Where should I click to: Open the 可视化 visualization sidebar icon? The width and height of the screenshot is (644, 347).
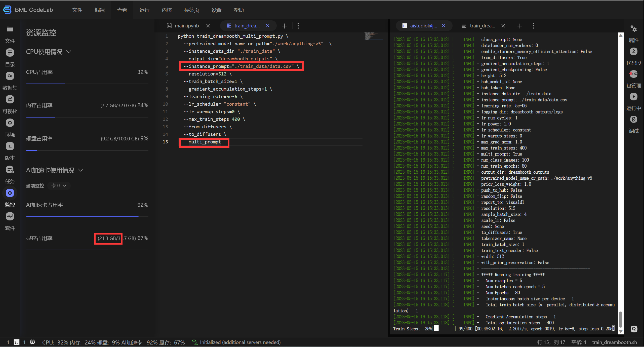10,99
